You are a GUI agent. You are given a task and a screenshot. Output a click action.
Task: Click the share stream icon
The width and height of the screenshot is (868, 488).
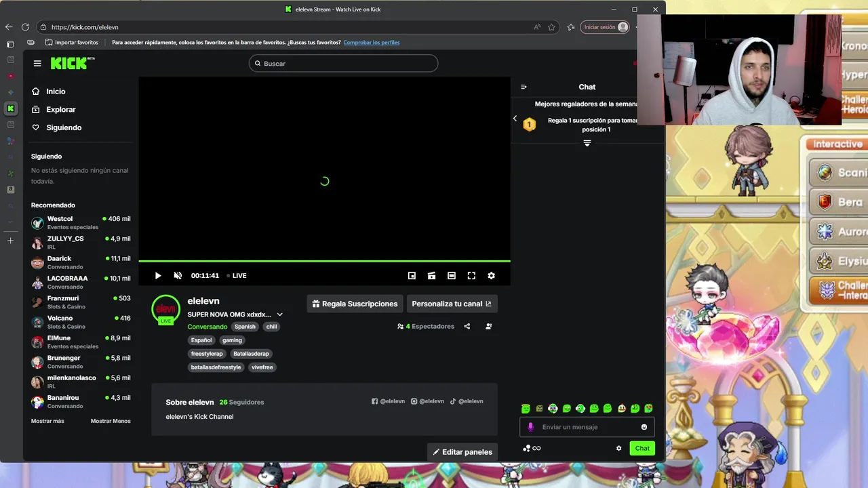(x=467, y=327)
